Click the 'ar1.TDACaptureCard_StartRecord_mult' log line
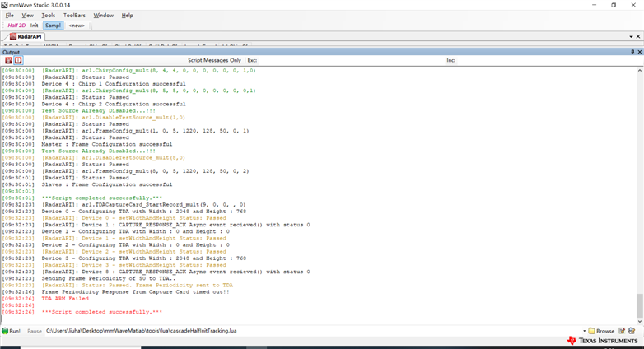Viewport: 644px width, 349px height. point(144,204)
